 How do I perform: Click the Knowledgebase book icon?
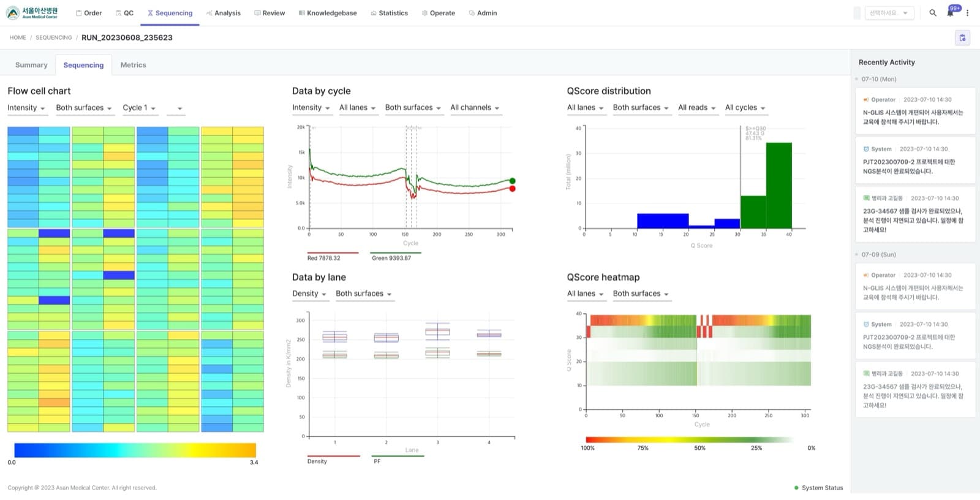(x=301, y=13)
